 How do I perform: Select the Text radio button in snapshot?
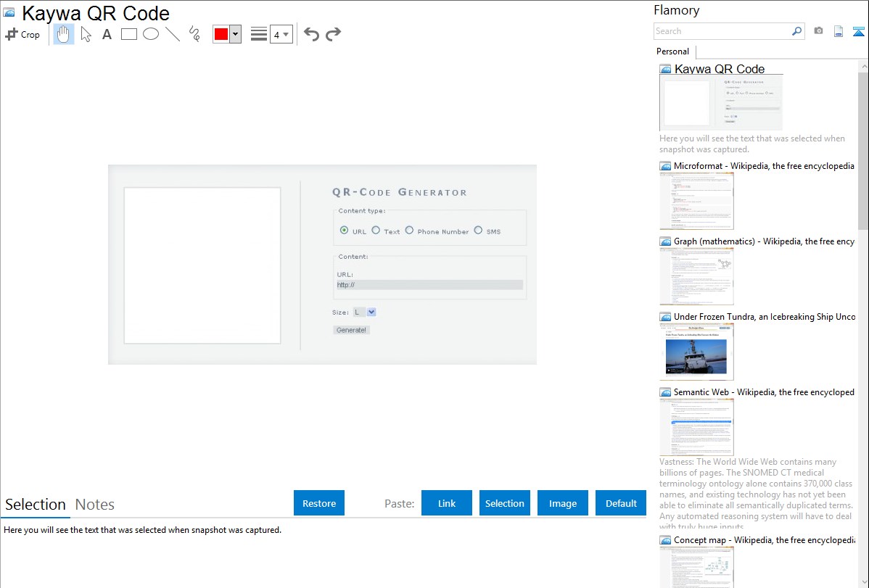[376, 231]
